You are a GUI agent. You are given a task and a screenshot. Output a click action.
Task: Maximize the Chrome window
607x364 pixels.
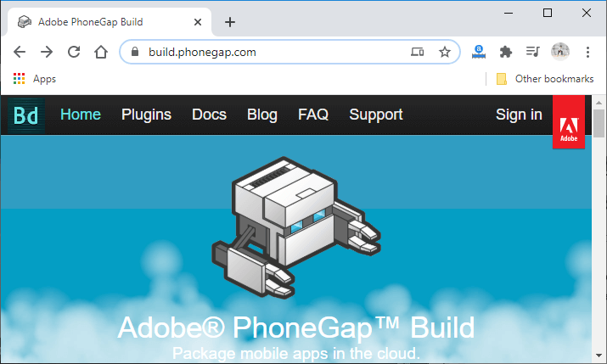(x=548, y=14)
